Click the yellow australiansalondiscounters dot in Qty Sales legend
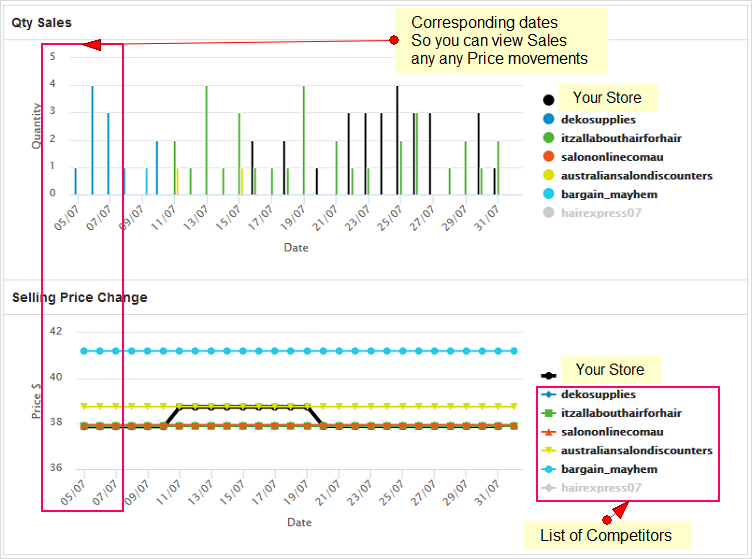Screen dimensions: 752x559 (x=548, y=176)
